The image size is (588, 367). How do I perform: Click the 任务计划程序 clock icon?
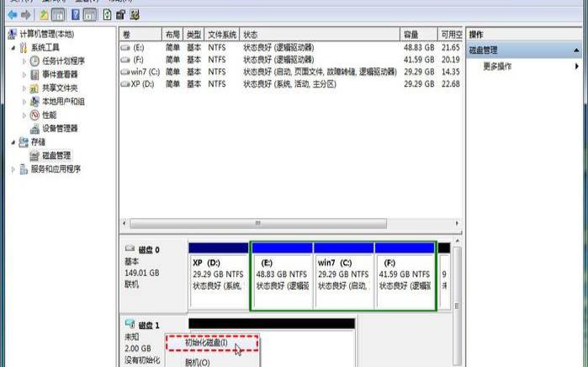tap(34, 61)
